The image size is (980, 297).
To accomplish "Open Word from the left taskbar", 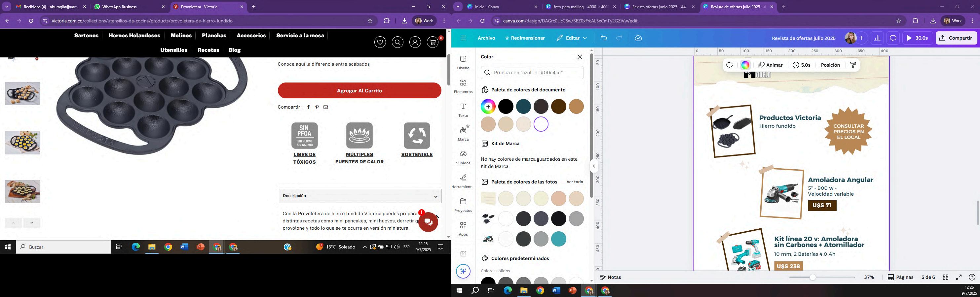I will [184, 247].
